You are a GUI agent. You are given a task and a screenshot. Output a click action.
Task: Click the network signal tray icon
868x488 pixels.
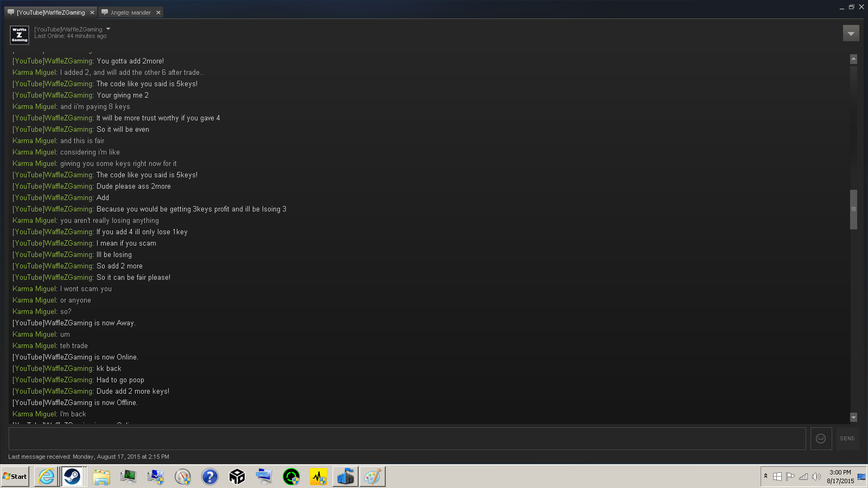click(803, 477)
